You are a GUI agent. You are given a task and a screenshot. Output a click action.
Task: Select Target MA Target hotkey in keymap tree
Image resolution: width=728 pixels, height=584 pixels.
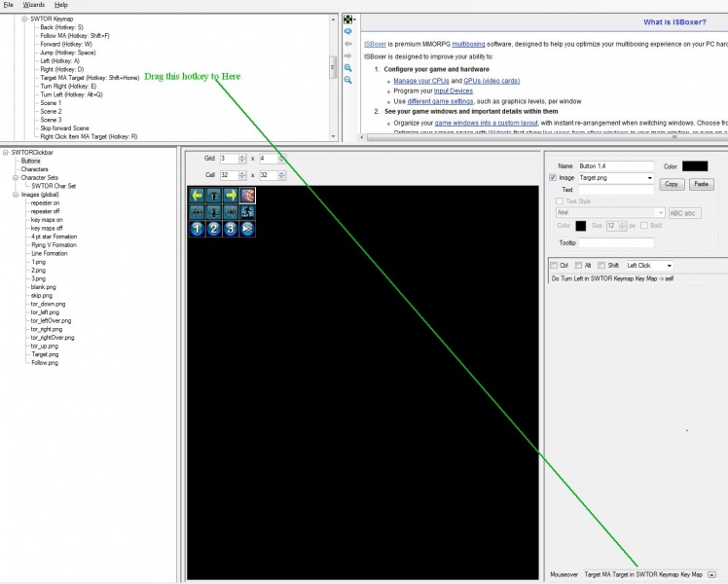90,78
